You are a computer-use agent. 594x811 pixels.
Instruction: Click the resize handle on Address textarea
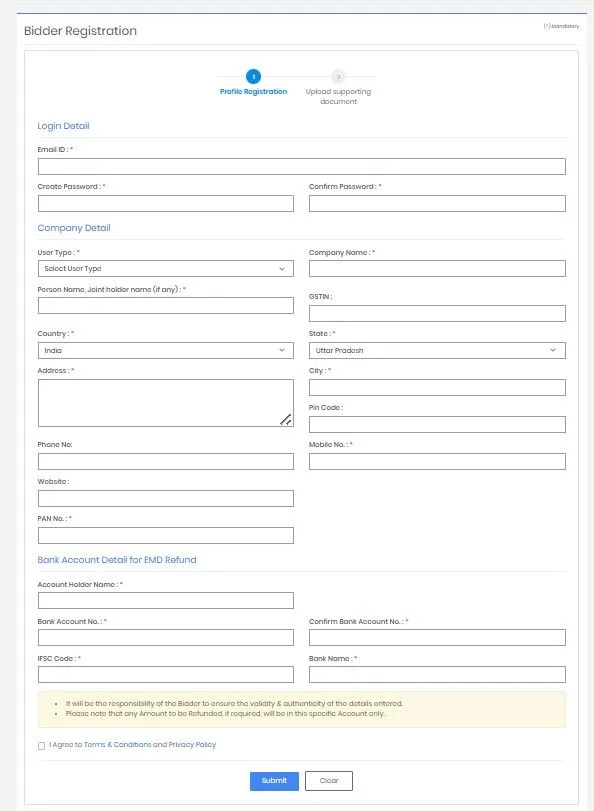pos(286,418)
